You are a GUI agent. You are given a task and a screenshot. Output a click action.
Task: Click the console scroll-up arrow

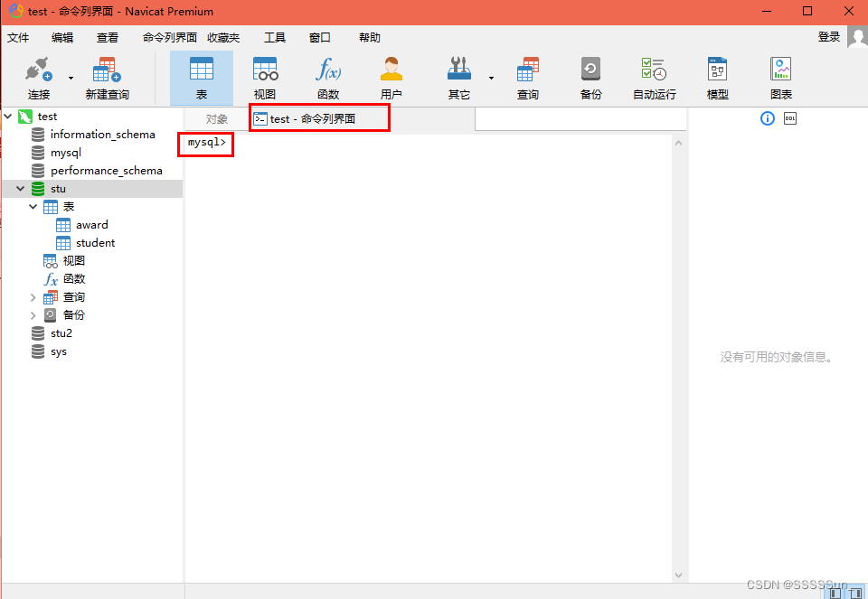[679, 144]
